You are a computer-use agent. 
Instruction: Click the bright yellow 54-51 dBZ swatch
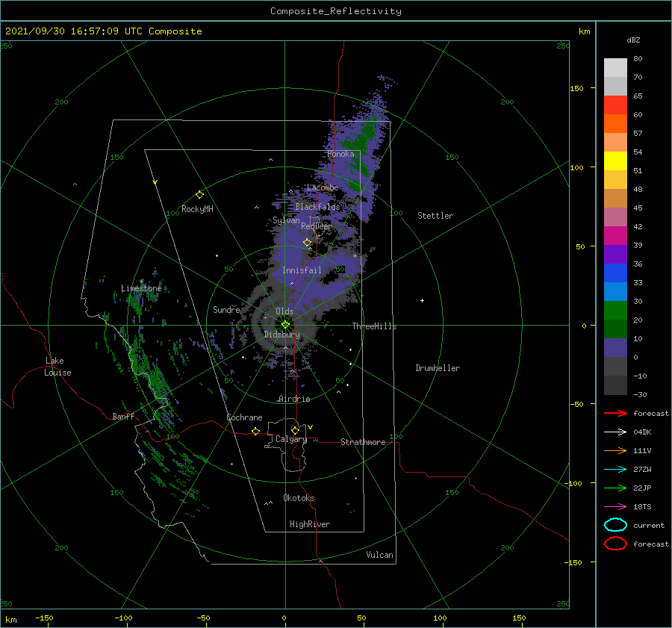615,161
